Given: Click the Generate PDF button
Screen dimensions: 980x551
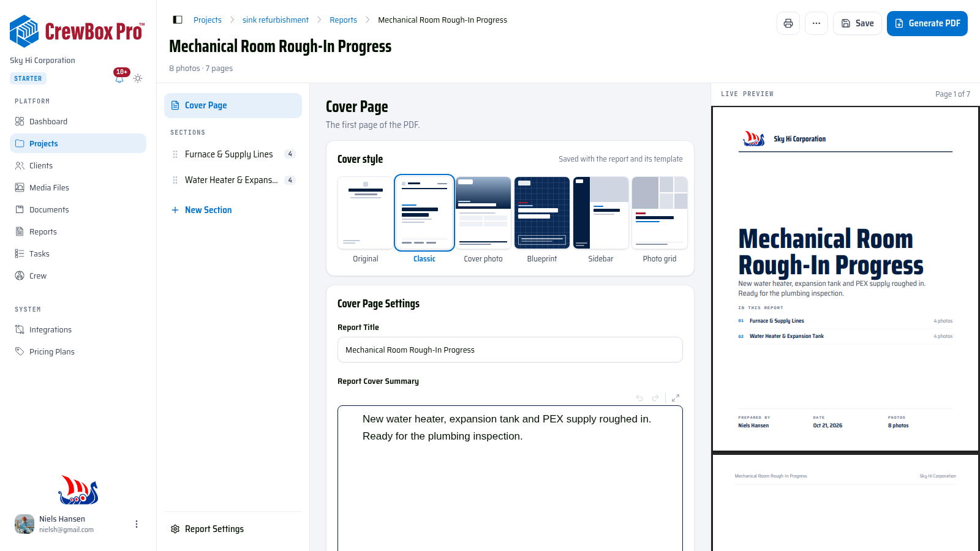Looking at the screenshot, I should point(927,23).
